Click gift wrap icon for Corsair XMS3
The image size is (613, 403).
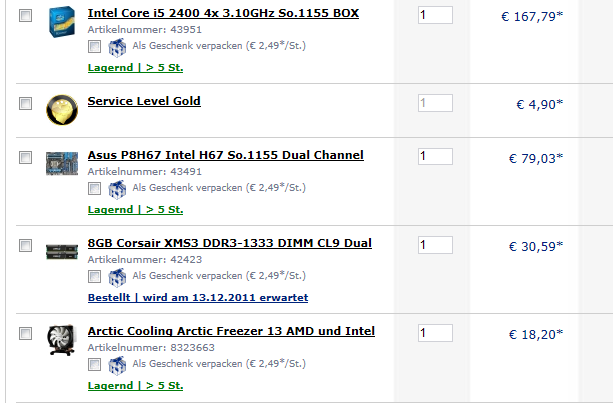coord(117,277)
